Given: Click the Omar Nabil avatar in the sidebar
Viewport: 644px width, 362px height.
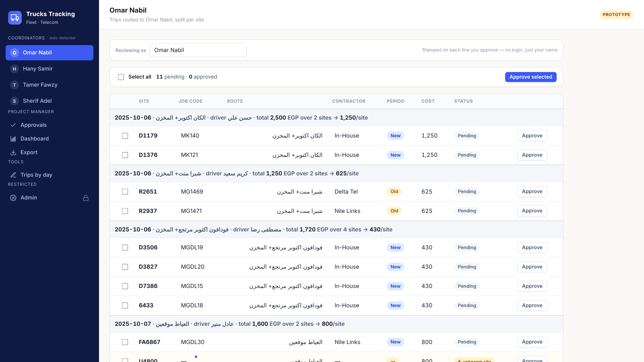Looking at the screenshot, I should pos(14,53).
